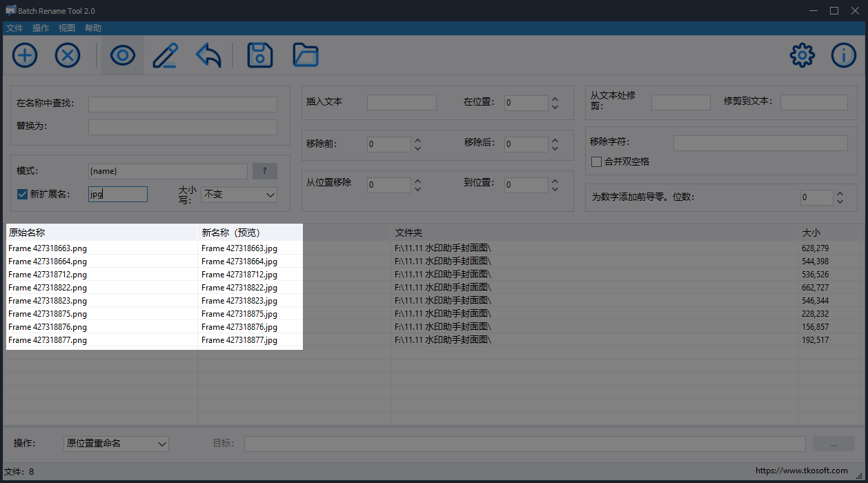Image resolution: width=868 pixels, height=483 pixels.
Task: Open the 操作 dropdown showing 原位置重命名
Action: (116, 444)
